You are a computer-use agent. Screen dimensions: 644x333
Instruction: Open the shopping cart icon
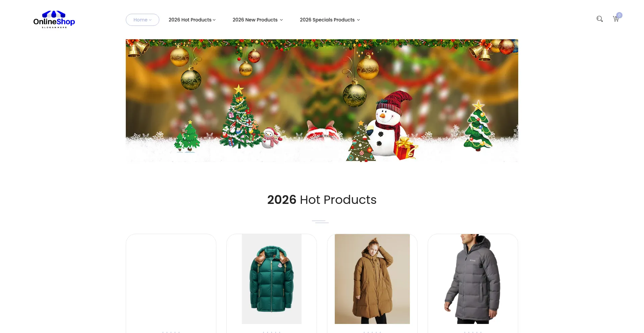pyautogui.click(x=615, y=19)
